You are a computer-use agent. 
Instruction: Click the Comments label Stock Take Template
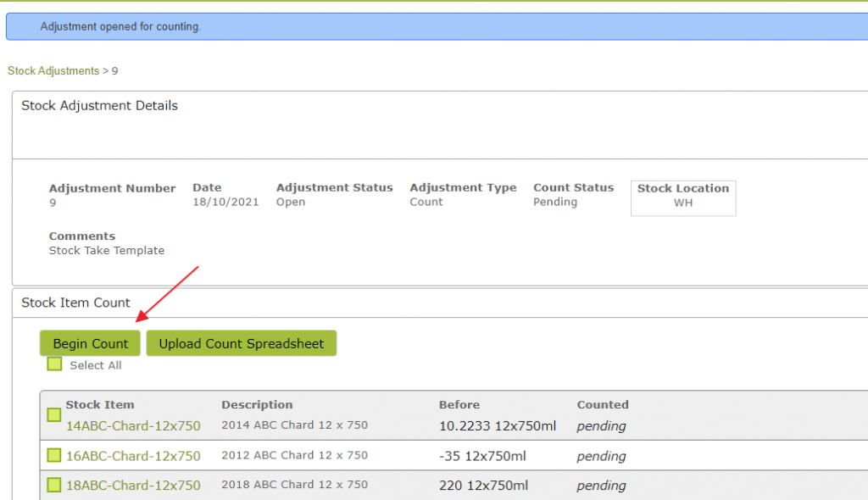(107, 250)
